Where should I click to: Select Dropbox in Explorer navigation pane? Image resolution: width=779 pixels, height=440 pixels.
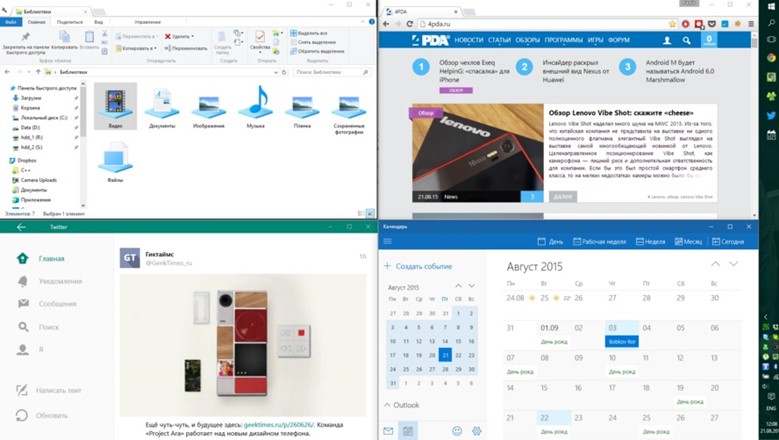tap(23, 160)
